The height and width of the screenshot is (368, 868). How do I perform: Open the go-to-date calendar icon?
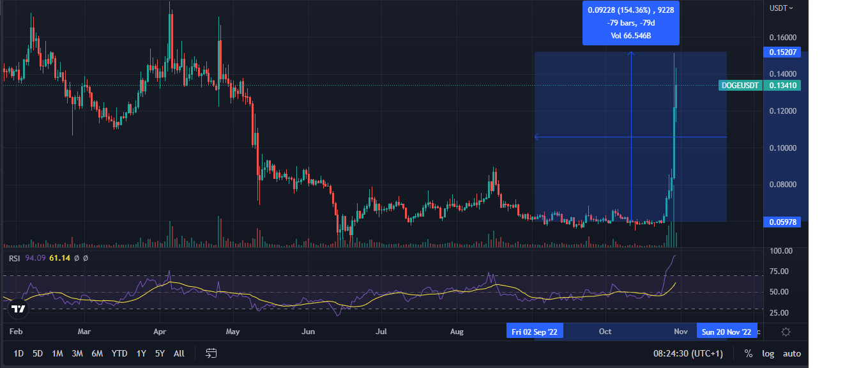(211, 353)
